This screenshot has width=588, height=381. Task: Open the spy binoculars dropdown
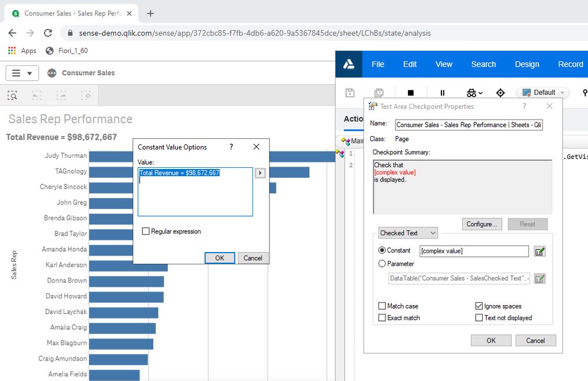474,92
